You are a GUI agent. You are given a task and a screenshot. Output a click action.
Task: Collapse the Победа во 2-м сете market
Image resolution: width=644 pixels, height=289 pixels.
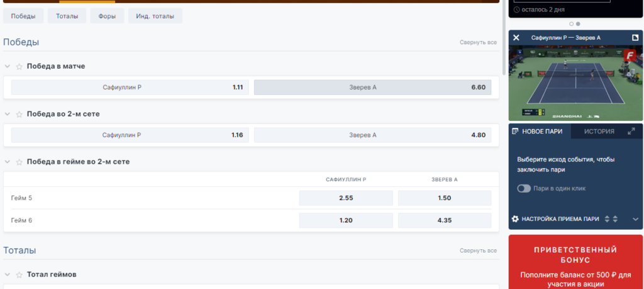coord(8,115)
